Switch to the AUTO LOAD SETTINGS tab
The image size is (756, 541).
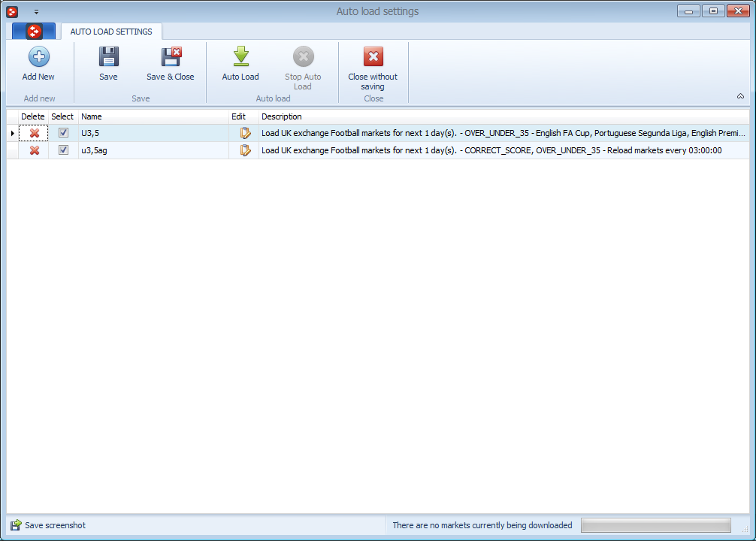click(111, 32)
